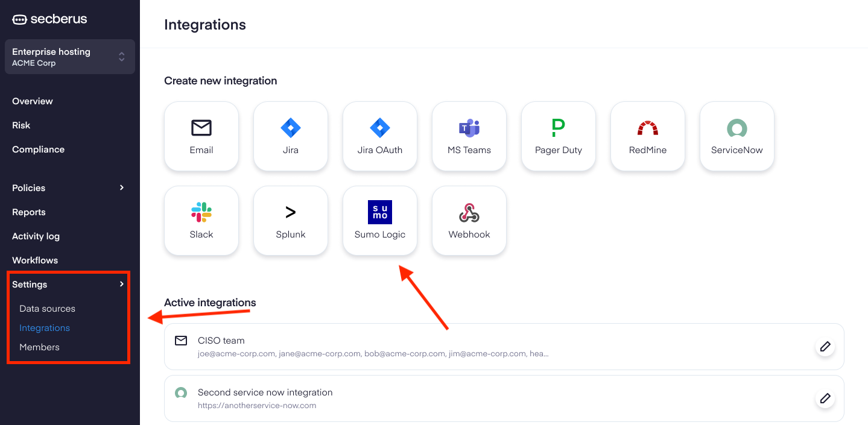
Task: Collapse the Settings menu chevron
Action: [x=122, y=284]
